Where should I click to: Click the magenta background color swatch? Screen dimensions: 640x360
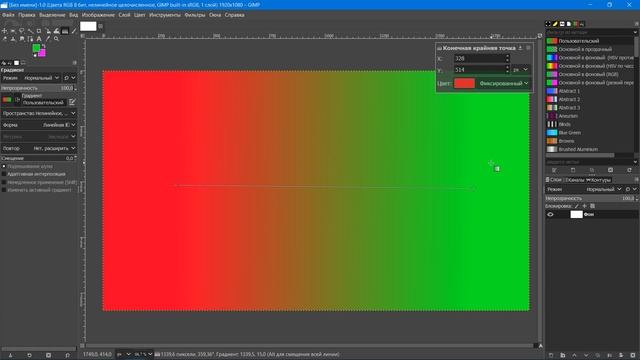point(42,53)
